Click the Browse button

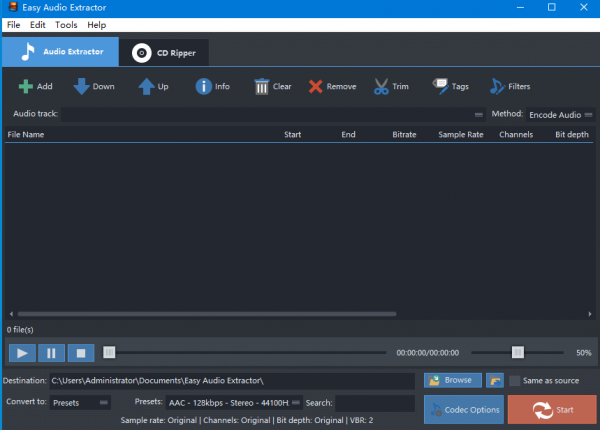(x=453, y=380)
